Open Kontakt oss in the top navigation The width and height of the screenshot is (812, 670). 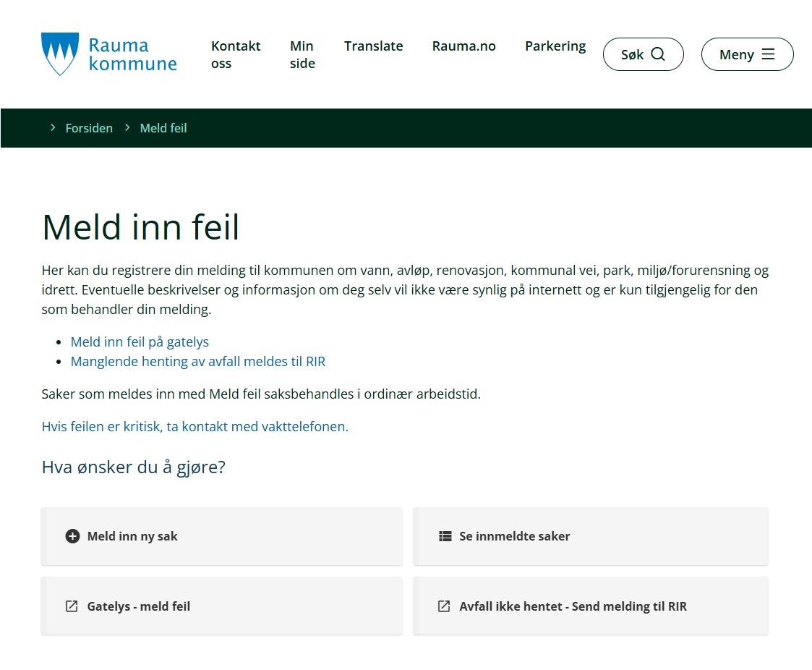pos(236,54)
